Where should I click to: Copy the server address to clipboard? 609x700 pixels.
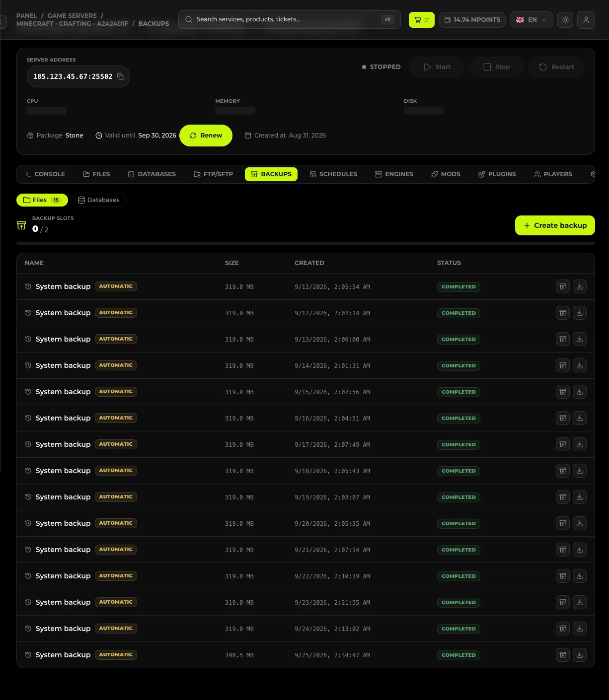click(x=120, y=76)
